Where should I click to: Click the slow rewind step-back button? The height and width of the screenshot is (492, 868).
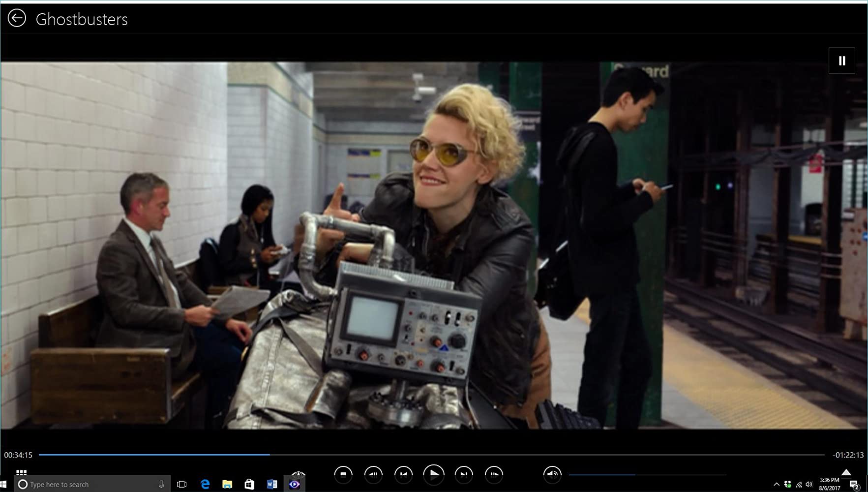tap(373, 474)
